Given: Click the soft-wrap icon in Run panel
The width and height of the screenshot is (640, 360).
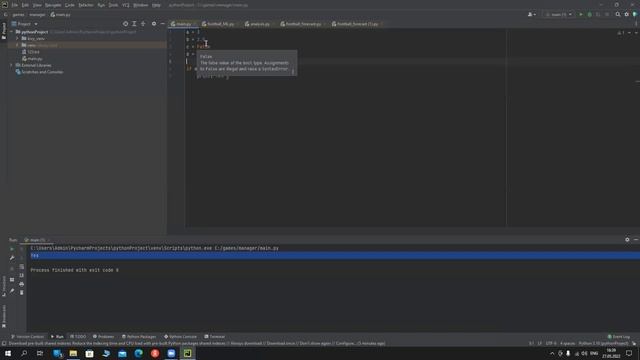Looking at the screenshot, I should (x=22, y=267).
